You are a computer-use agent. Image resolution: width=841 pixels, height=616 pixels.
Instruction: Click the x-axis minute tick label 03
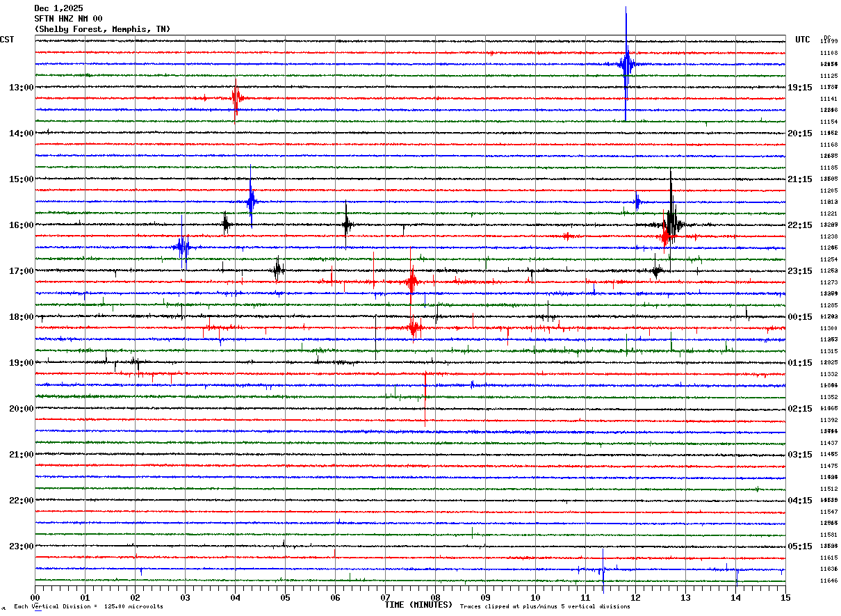pos(185,597)
